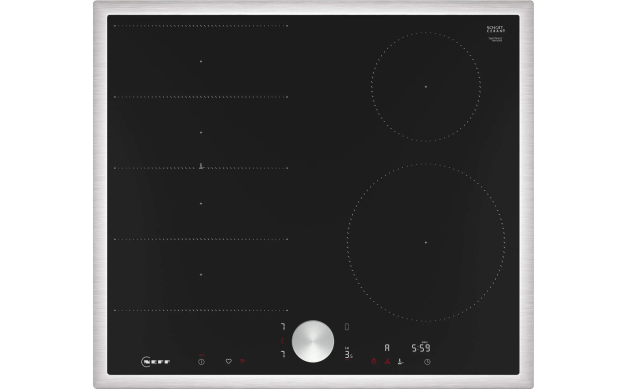Click the NEFF brand logo
Screen dimensions: 626x390
tap(156, 362)
